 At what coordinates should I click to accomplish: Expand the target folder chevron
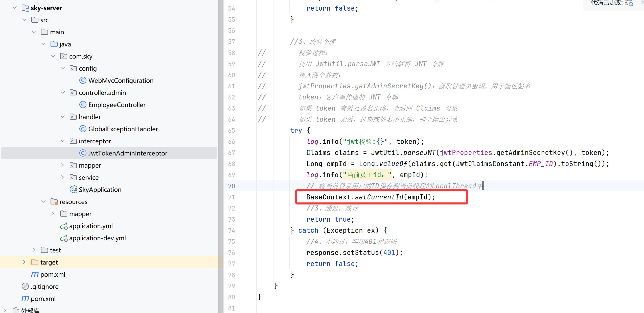(x=24, y=262)
